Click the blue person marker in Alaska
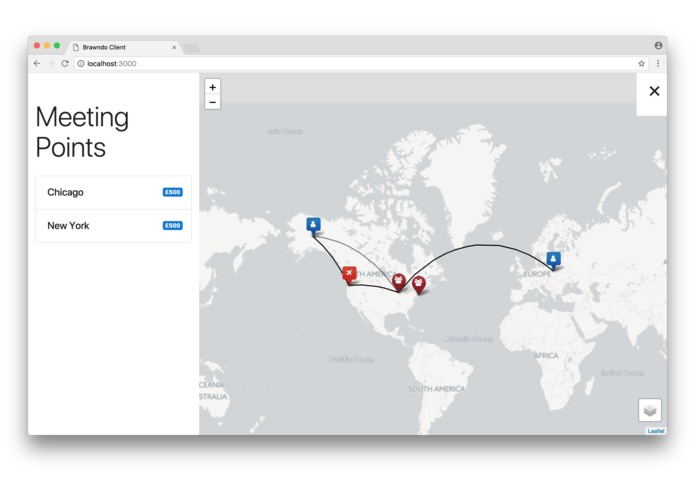The height and width of the screenshot is (494, 695). pos(313,226)
